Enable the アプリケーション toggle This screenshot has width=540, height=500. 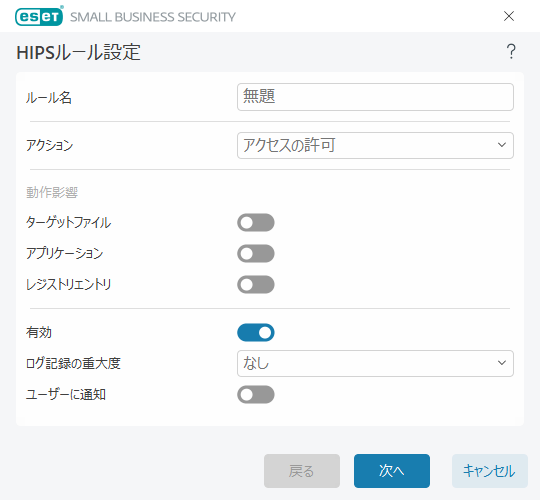pos(256,253)
